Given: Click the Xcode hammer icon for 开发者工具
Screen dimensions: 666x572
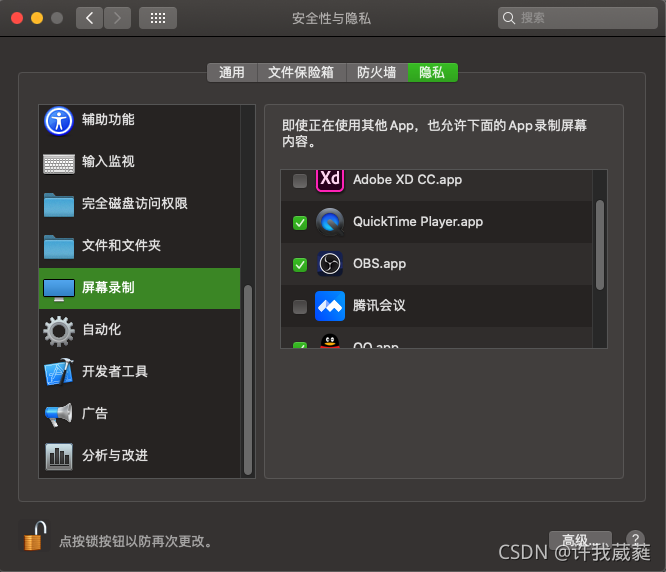Looking at the screenshot, I should tap(59, 372).
